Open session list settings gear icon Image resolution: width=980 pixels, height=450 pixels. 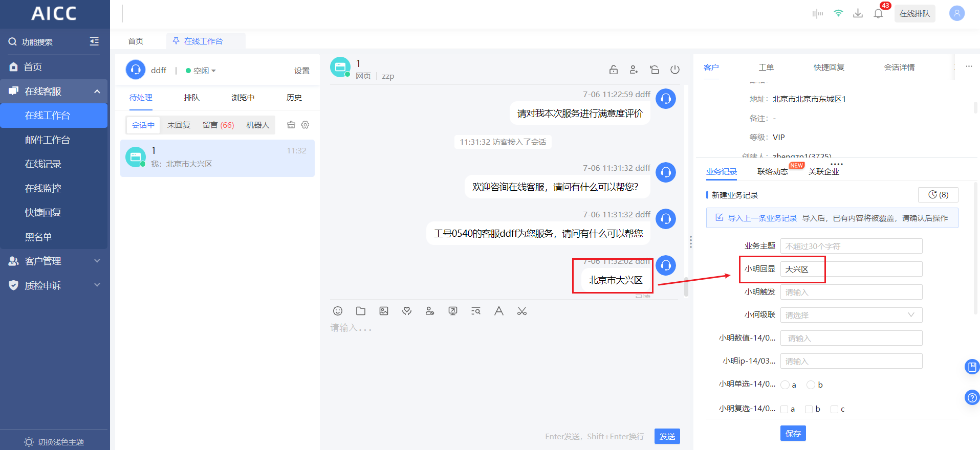coord(306,125)
